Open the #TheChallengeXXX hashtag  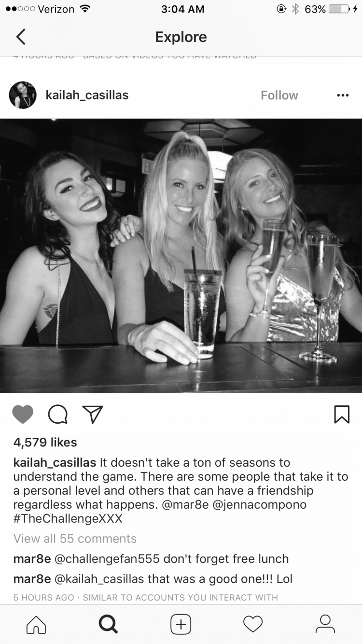coord(68,518)
